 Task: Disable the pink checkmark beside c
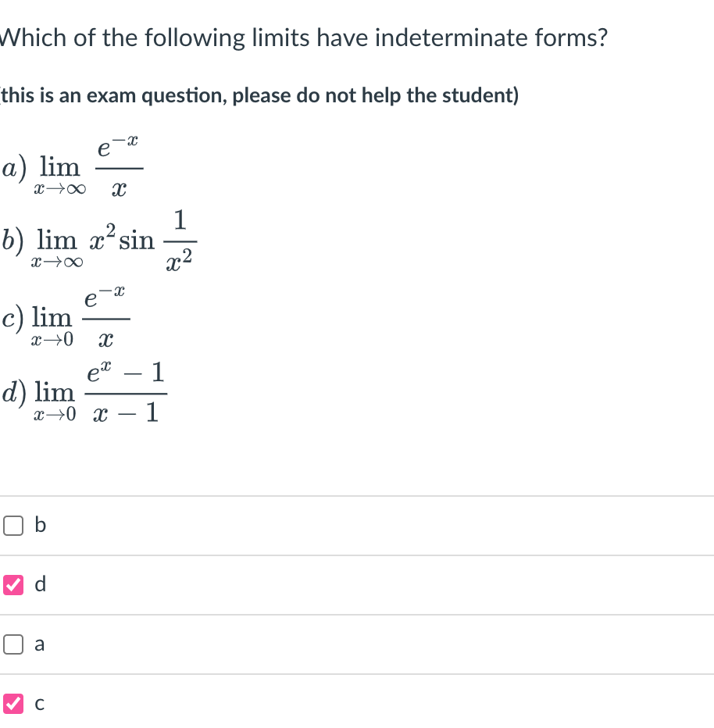(x=12, y=704)
